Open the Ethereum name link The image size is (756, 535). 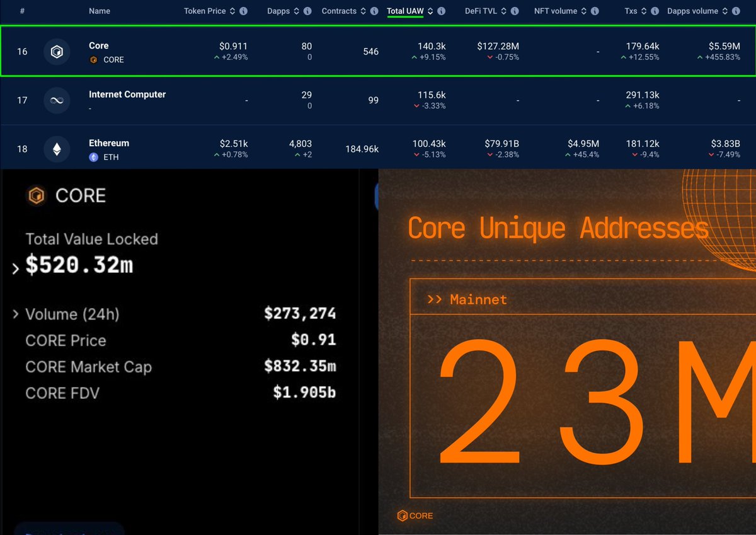(109, 143)
